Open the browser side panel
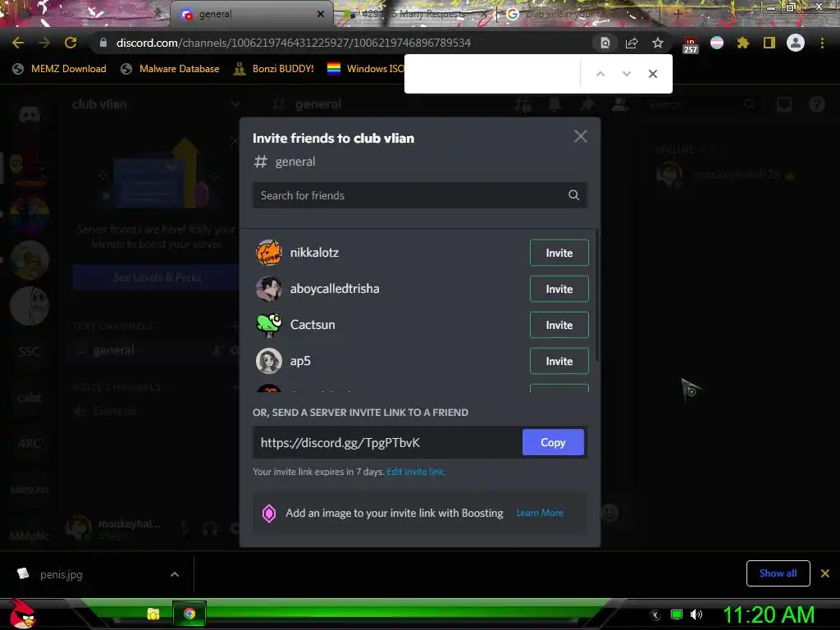Image resolution: width=840 pixels, height=630 pixels. pos(769,43)
